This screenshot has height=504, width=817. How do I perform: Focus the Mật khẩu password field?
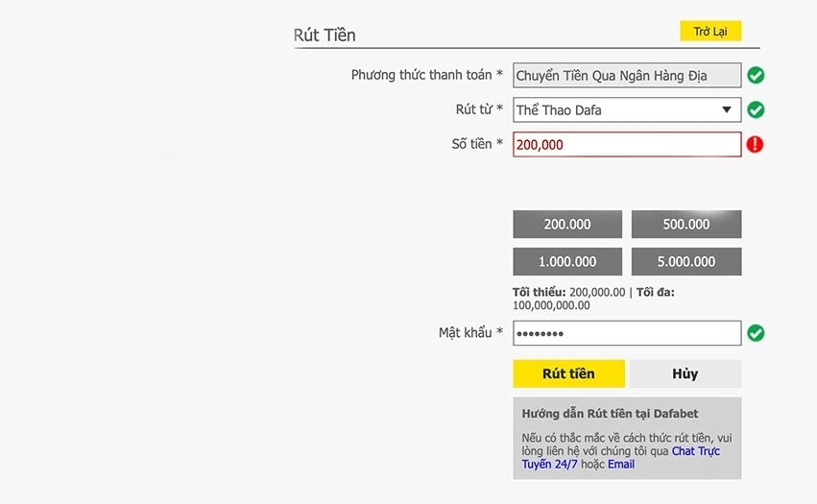(627, 333)
